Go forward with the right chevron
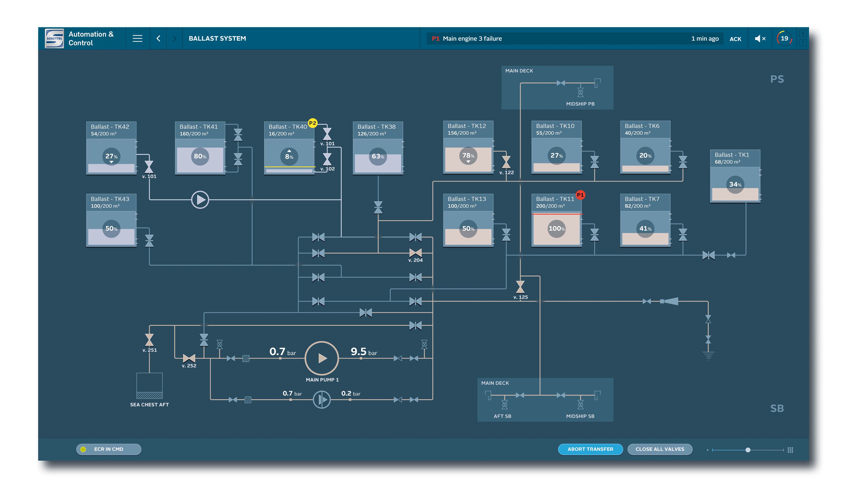Viewport: 852px width, 504px height. point(174,38)
